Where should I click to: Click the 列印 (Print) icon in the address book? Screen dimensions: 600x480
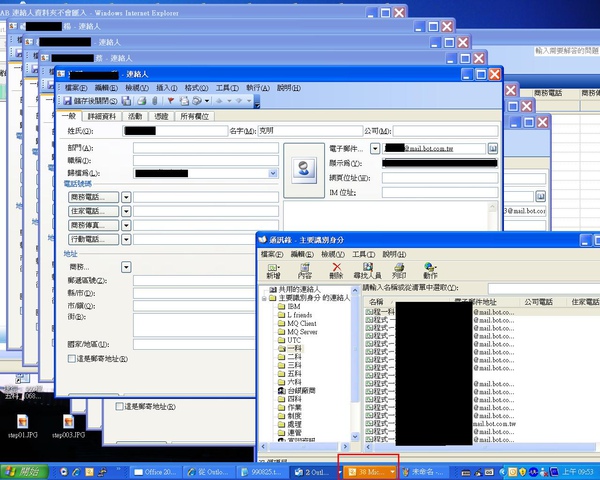point(399,271)
